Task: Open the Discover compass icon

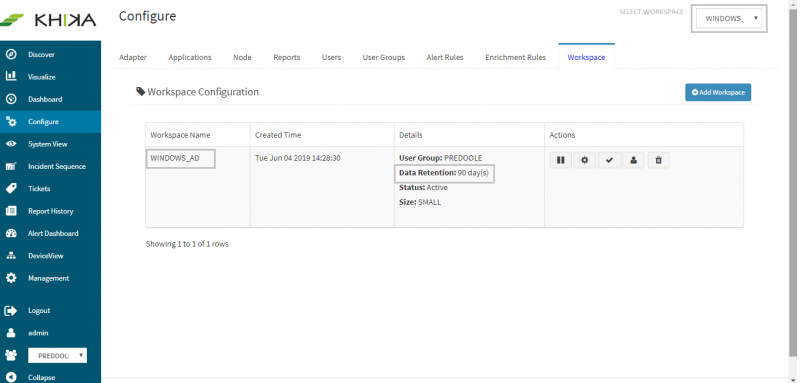Action: coord(11,55)
